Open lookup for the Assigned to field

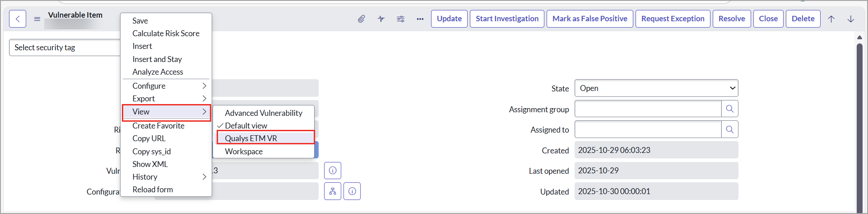coord(729,130)
